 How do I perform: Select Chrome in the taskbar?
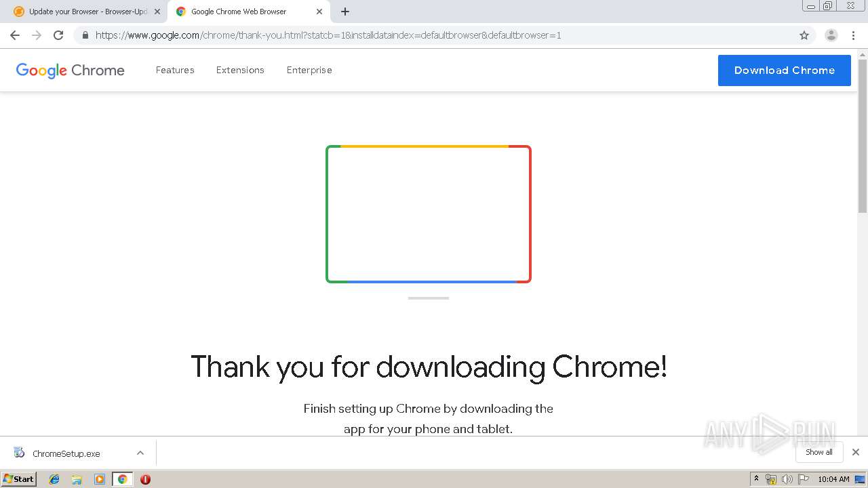coord(122,479)
